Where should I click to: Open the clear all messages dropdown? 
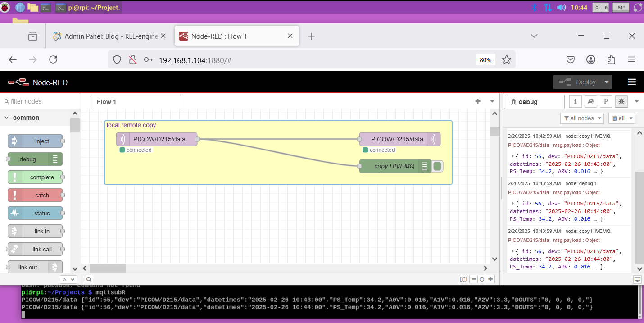[x=621, y=118]
